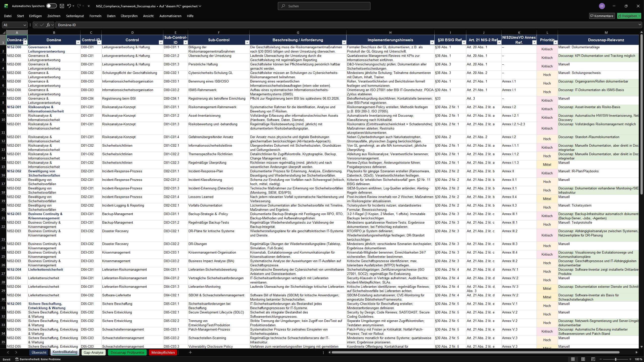Expand the Name Box dropdown
This screenshot has width=644, height=362.
(24, 25)
